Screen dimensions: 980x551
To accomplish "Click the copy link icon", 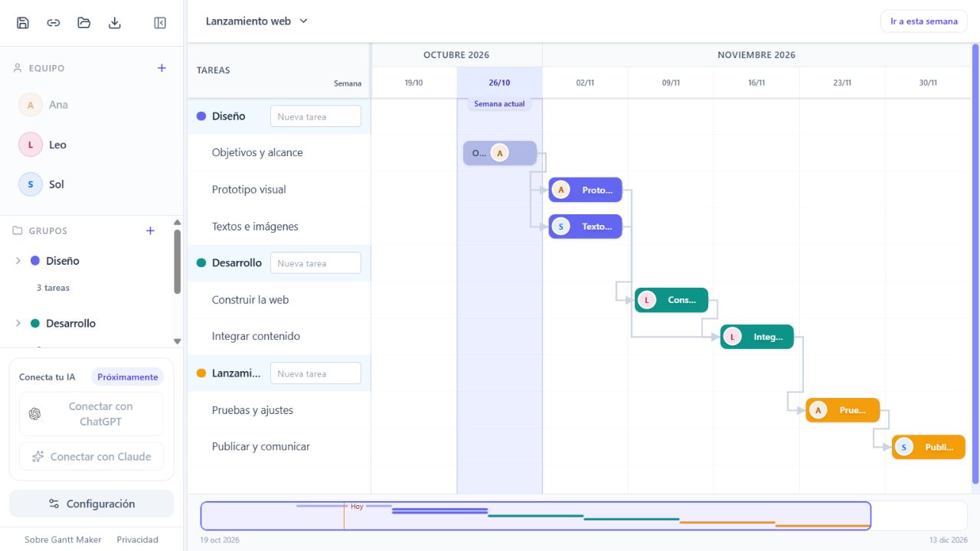I will [54, 23].
